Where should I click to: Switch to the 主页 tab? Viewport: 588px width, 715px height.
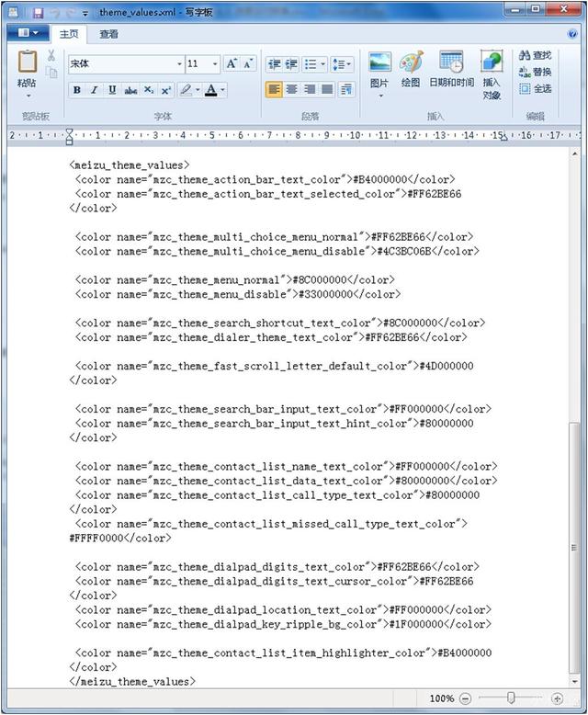click(x=69, y=34)
